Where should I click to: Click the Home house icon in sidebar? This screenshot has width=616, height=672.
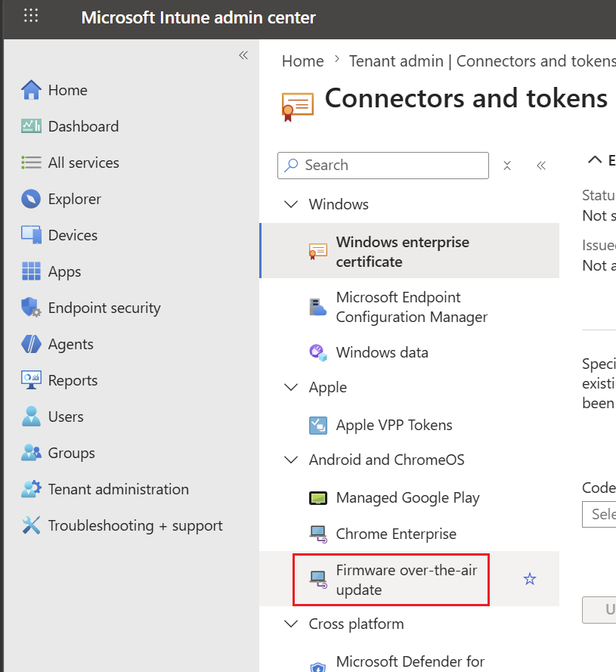click(31, 90)
